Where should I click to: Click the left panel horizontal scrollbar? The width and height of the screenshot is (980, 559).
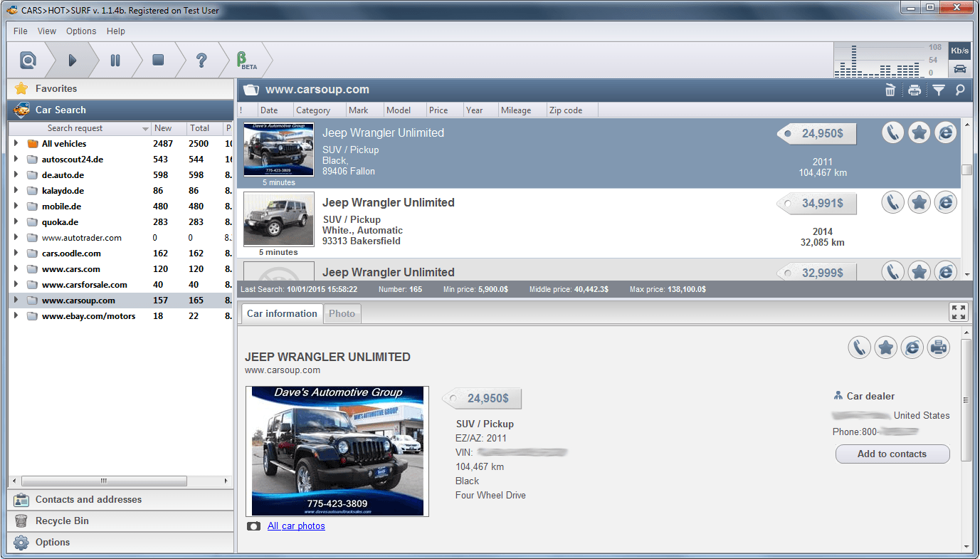coord(103,481)
